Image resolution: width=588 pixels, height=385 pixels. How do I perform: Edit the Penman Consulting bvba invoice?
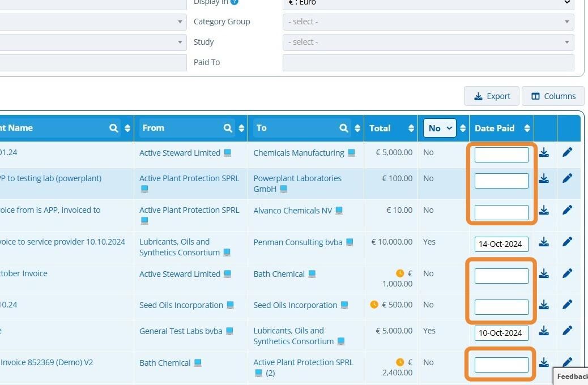(568, 241)
